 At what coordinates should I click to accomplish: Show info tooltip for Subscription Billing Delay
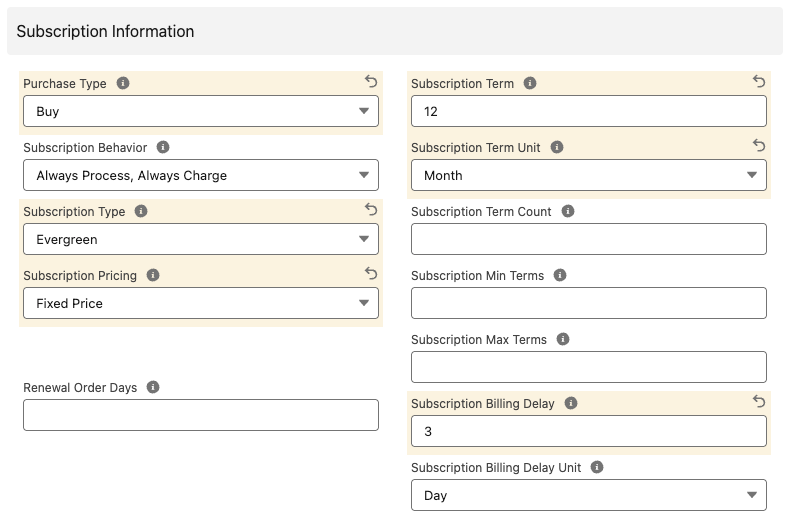coord(571,403)
